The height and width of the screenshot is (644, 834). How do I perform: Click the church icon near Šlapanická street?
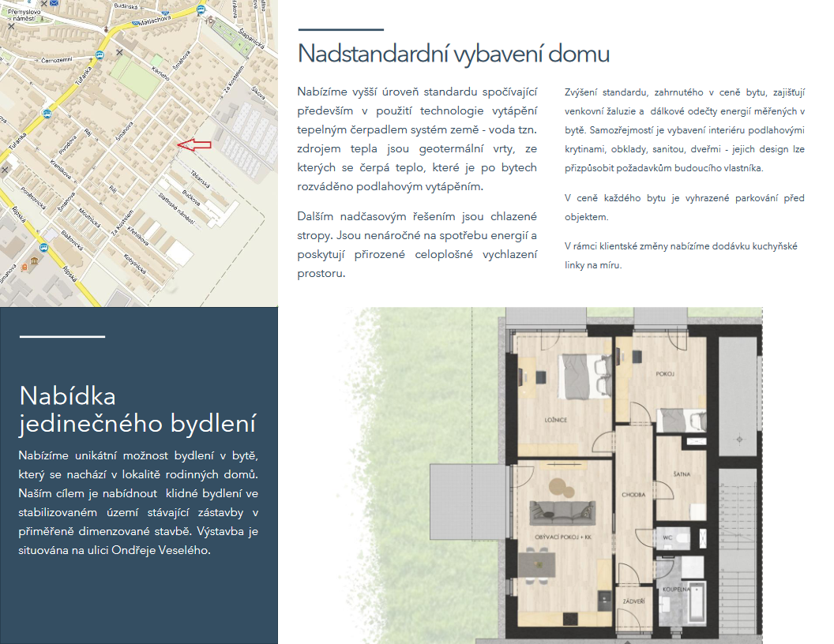coord(211,21)
